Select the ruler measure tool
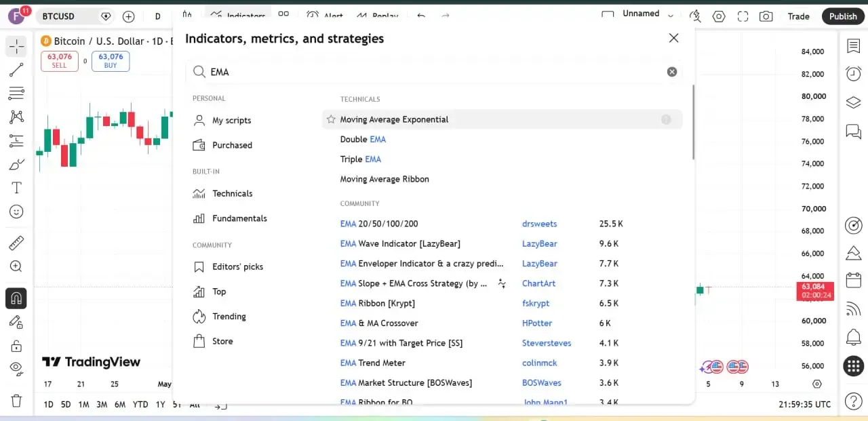Image resolution: width=868 pixels, height=421 pixels. [x=16, y=243]
